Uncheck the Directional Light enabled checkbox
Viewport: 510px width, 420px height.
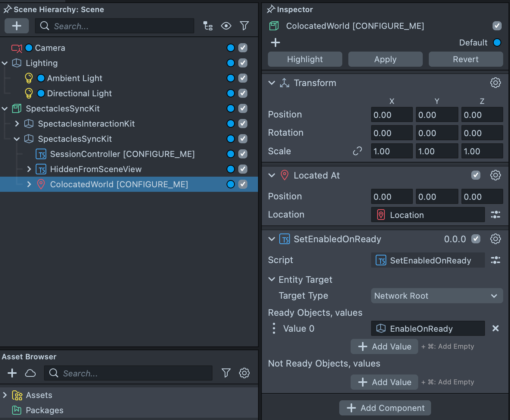click(243, 93)
